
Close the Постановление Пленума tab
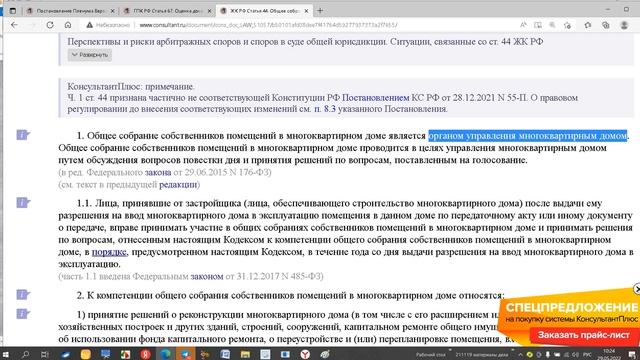pyautogui.click(x=113, y=11)
